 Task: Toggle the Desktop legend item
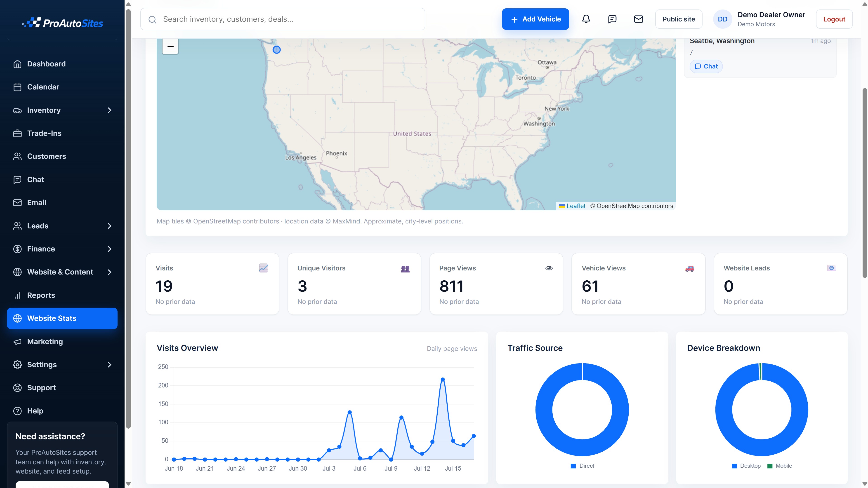746,466
